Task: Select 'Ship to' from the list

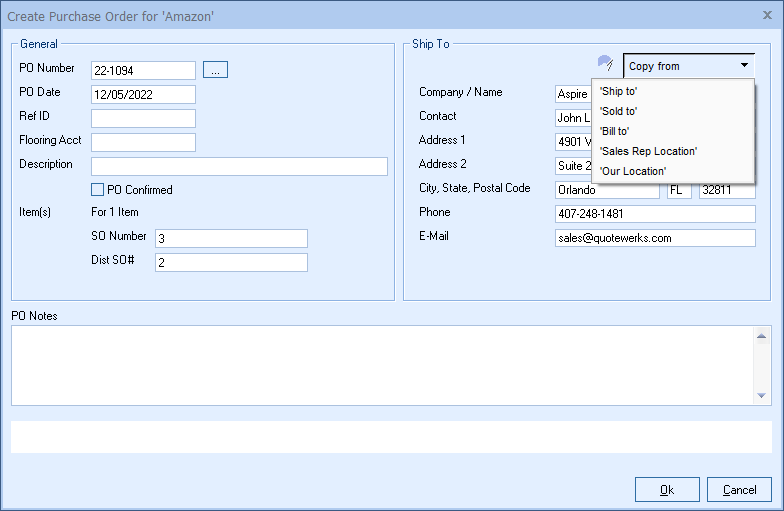Action: [x=618, y=91]
